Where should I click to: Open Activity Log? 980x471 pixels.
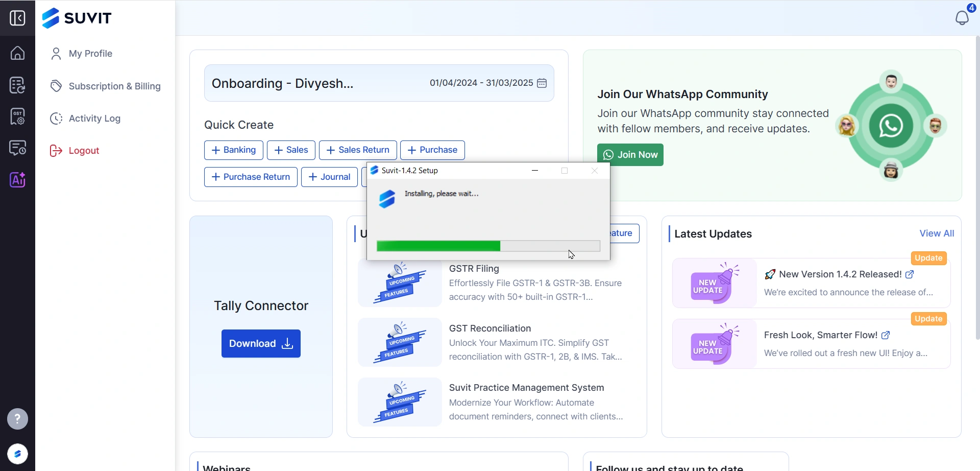[x=85, y=119]
